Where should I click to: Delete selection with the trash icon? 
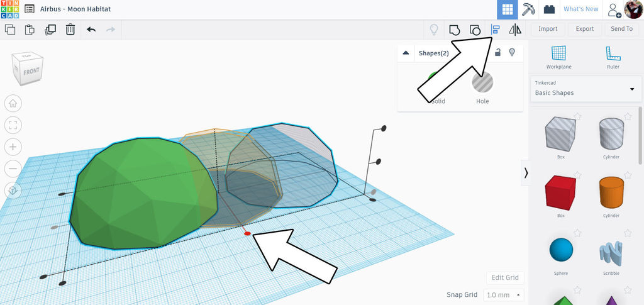pos(70,30)
